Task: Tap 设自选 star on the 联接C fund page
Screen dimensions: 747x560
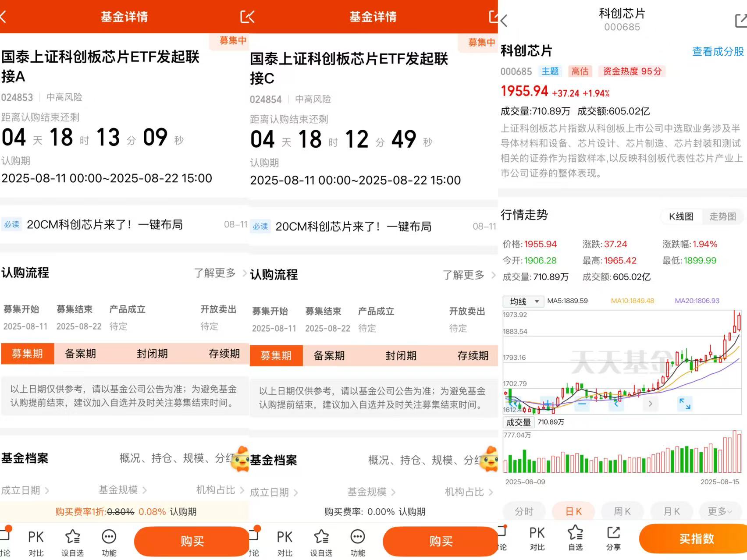Action: click(321, 543)
